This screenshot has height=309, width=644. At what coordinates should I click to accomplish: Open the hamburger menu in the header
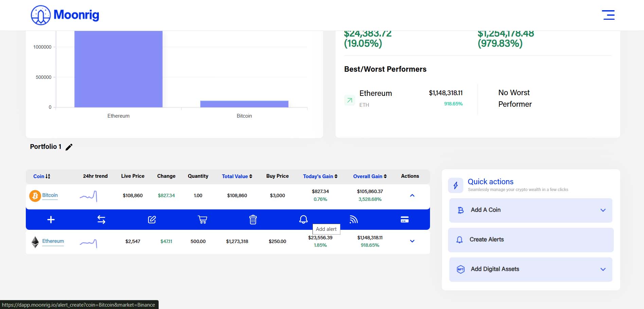[608, 15]
